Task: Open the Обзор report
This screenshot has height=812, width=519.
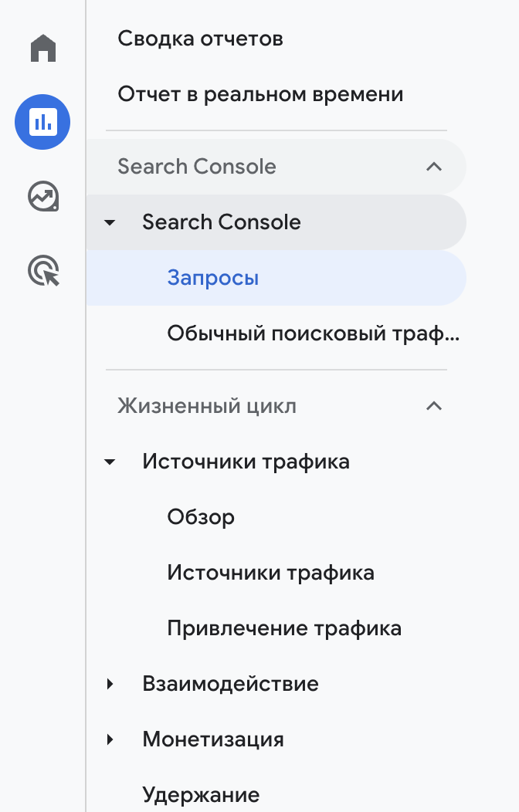Action: pyautogui.click(x=201, y=517)
